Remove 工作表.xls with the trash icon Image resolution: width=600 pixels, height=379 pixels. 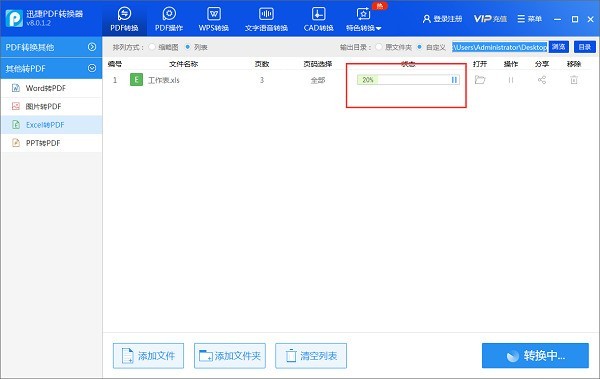[x=574, y=80]
